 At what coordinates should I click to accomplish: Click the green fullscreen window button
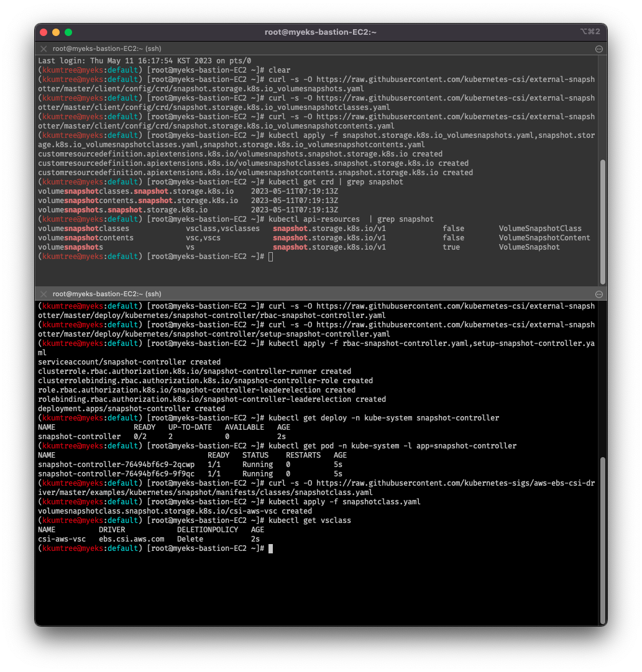click(68, 32)
